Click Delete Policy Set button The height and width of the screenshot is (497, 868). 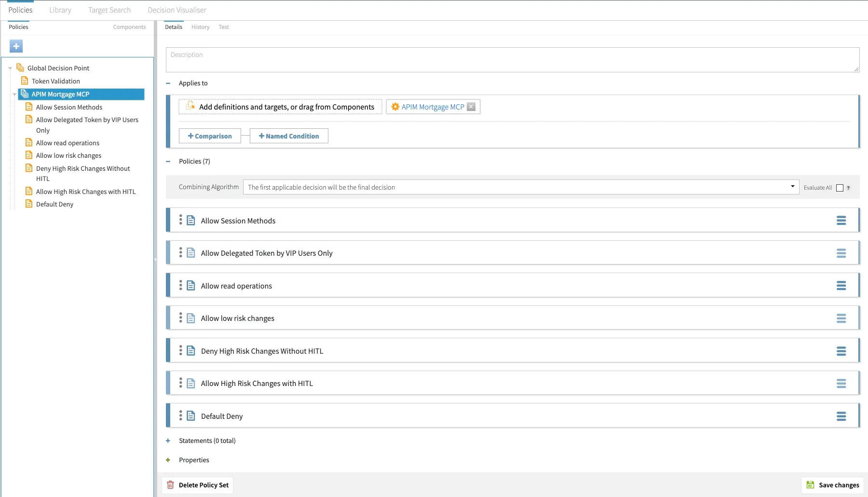(x=198, y=485)
